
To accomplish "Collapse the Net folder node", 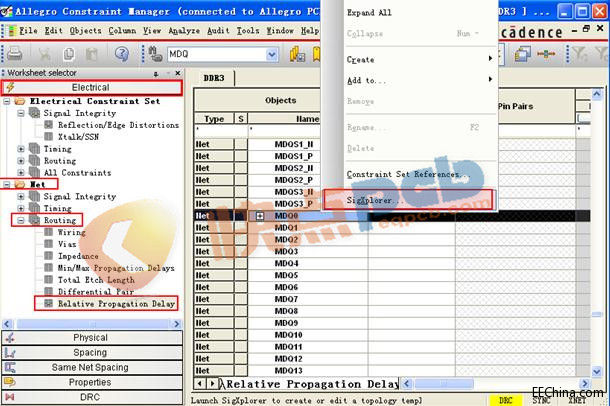I will 7,184.
